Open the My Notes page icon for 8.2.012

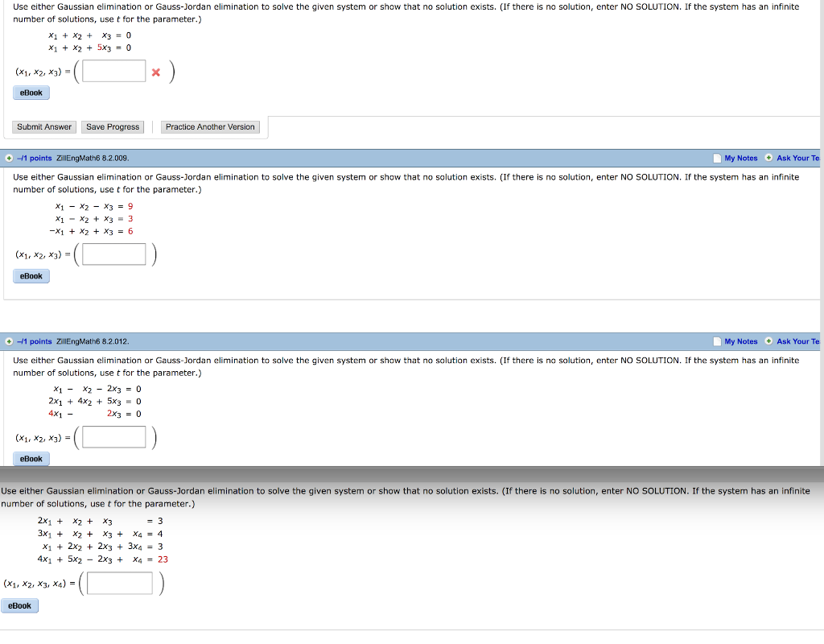716,341
